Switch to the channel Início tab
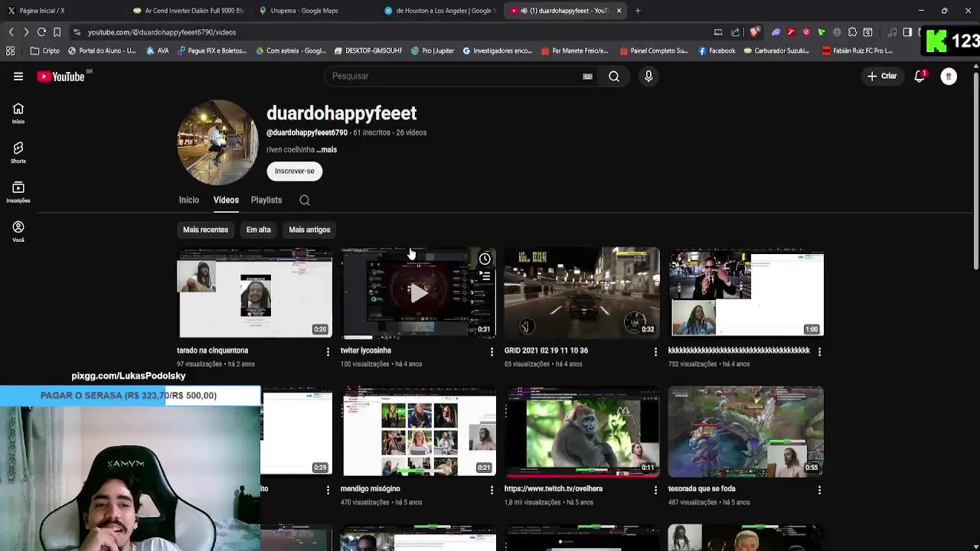 188,201
